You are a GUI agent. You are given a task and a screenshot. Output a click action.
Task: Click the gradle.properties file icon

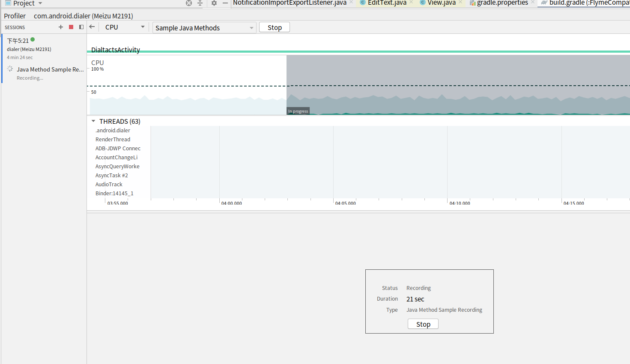coord(472,3)
